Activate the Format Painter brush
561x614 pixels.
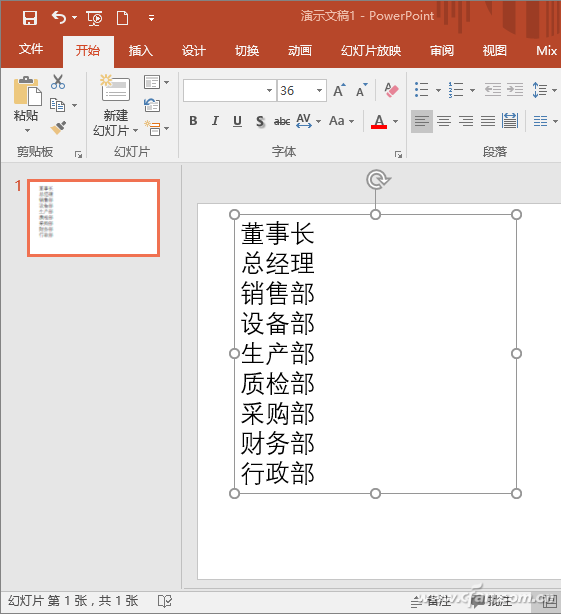pos(58,128)
